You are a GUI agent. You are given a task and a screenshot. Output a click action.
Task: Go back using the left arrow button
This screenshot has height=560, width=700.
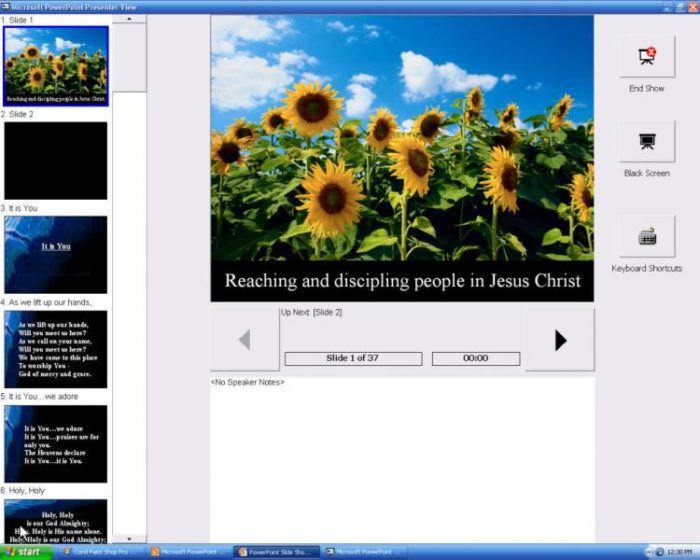pos(245,340)
